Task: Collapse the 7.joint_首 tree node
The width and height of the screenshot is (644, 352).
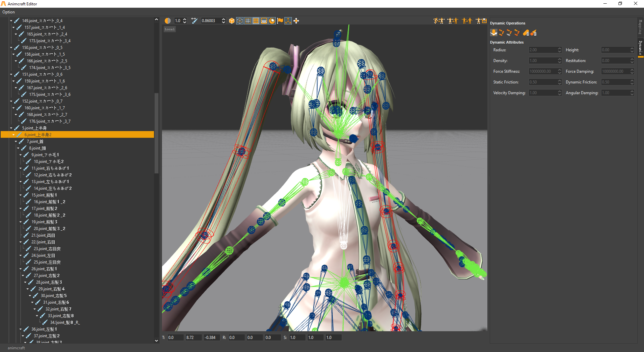Action: (x=16, y=141)
